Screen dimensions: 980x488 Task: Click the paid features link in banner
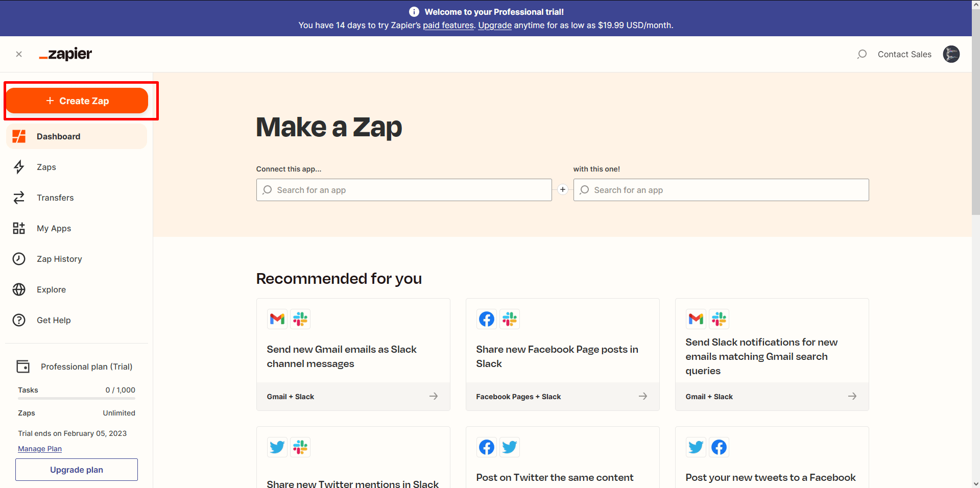(x=448, y=25)
